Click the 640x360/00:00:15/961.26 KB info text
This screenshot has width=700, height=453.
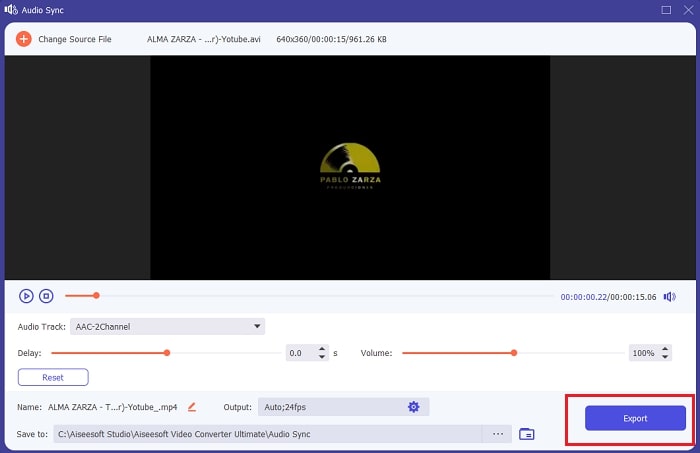click(331, 39)
